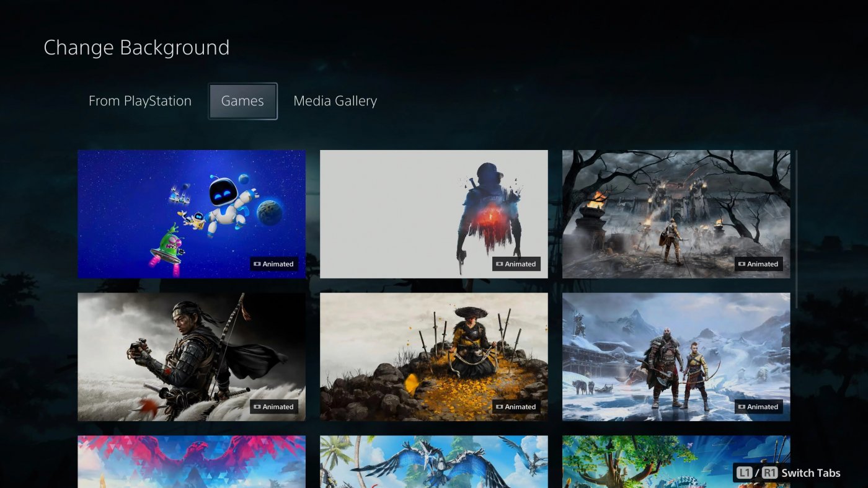Choose the samurai with bow background
The width and height of the screenshot is (868, 488).
pyautogui.click(x=192, y=357)
